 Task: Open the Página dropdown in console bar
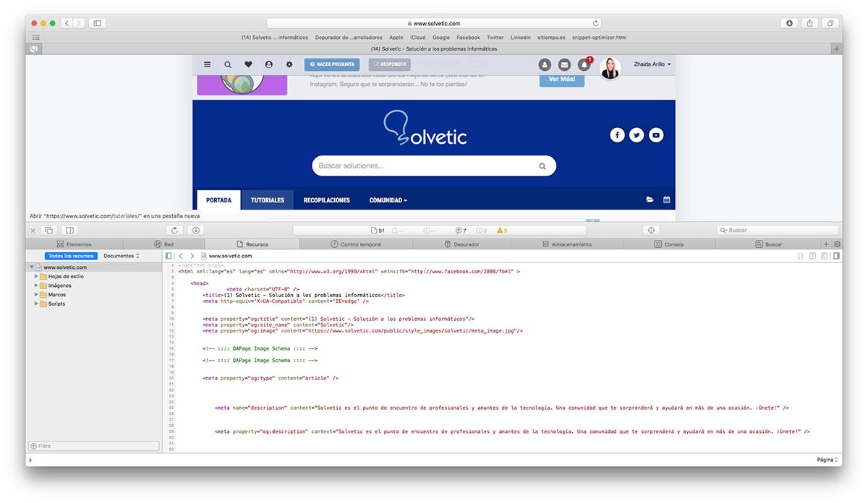(x=827, y=460)
